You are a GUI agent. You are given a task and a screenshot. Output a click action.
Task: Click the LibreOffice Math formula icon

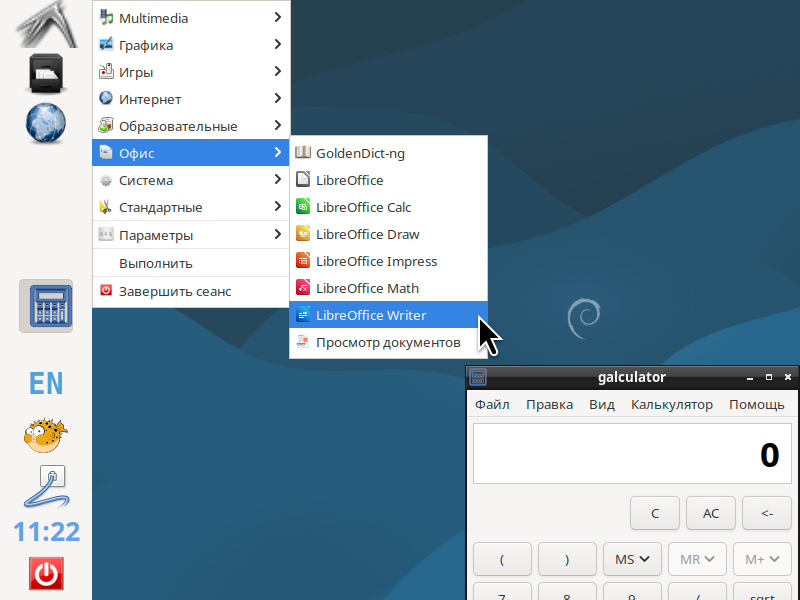(x=303, y=288)
